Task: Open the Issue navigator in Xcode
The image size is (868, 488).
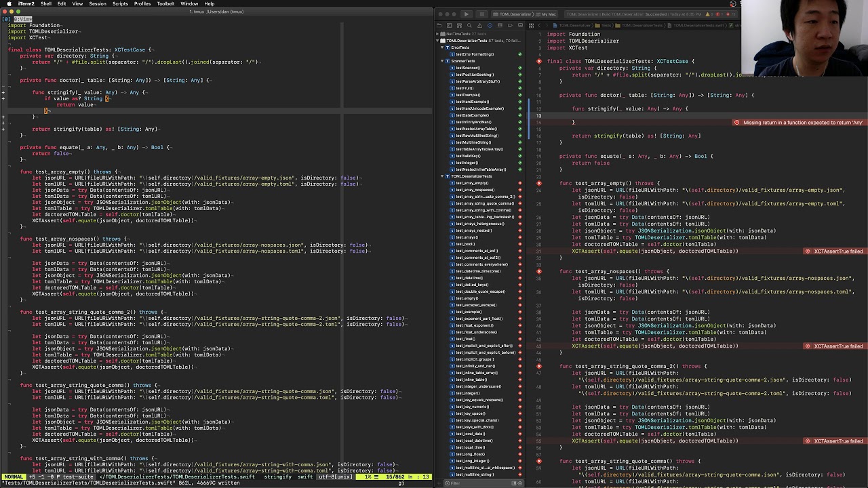Action: tap(479, 25)
